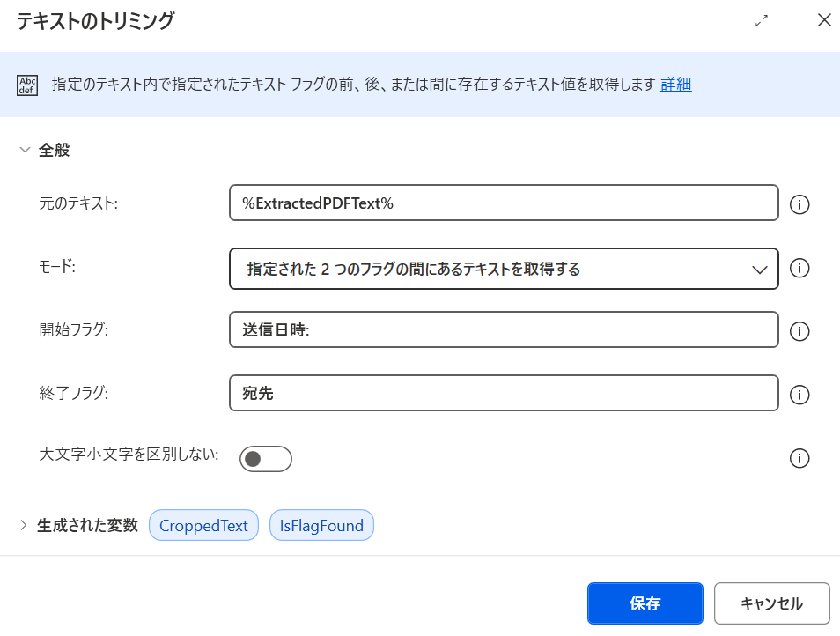840x636 pixels.
Task: Click info icon for 大文字小文字を区別しない
Action: 799,458
